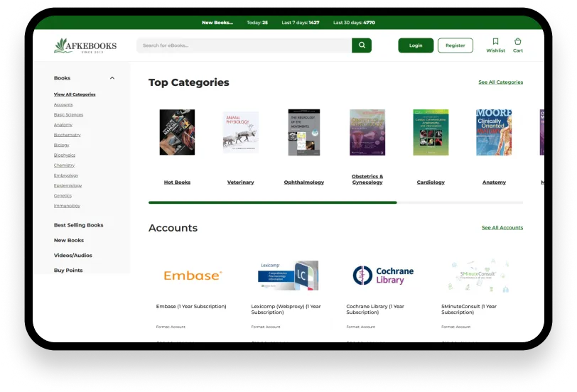
Task: Open Cochrane Library subscription title
Action: pos(375,309)
